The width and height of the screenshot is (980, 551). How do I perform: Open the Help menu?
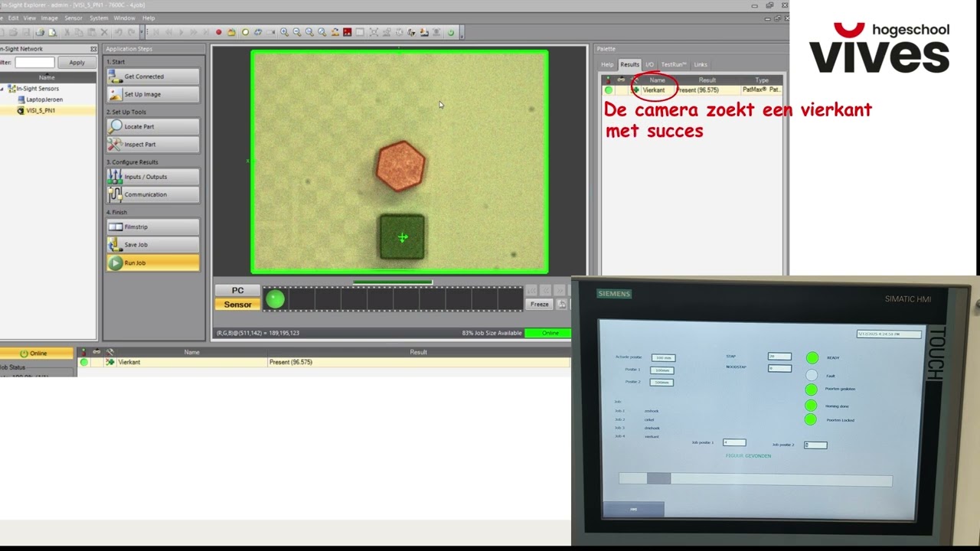pos(149,18)
